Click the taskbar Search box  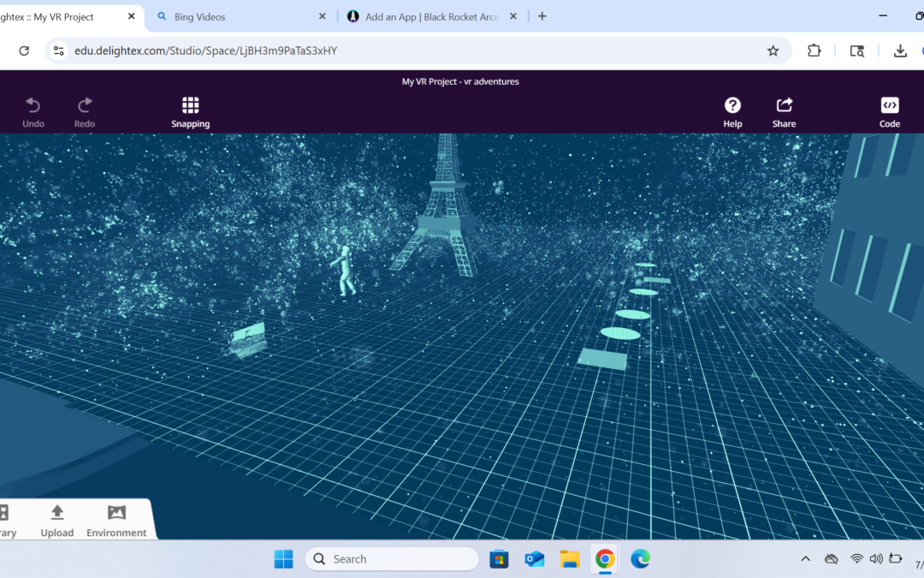pos(392,558)
